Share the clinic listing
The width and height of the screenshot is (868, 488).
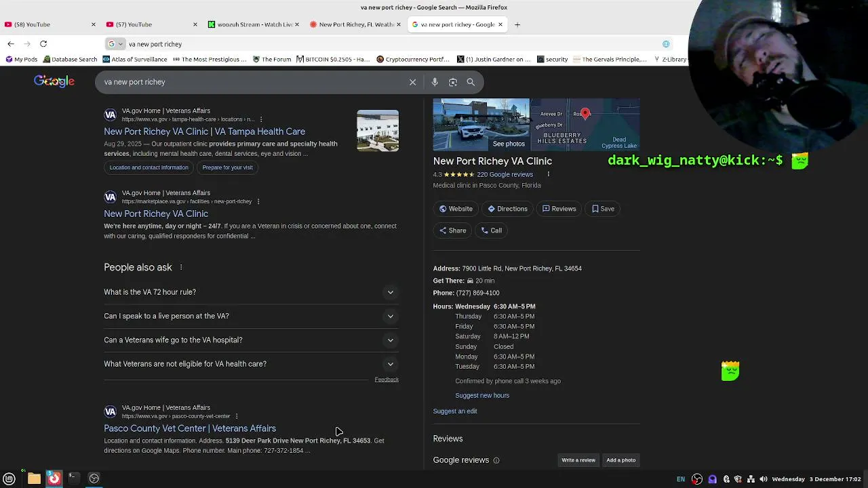[452, 230]
